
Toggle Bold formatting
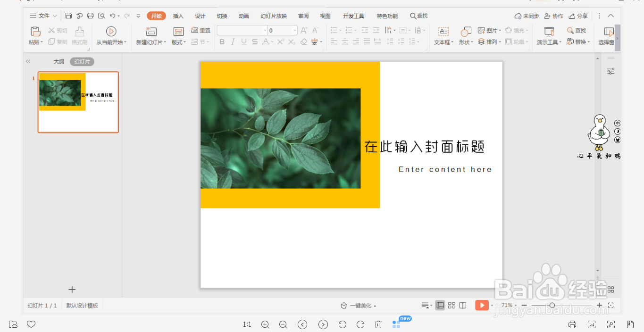222,42
